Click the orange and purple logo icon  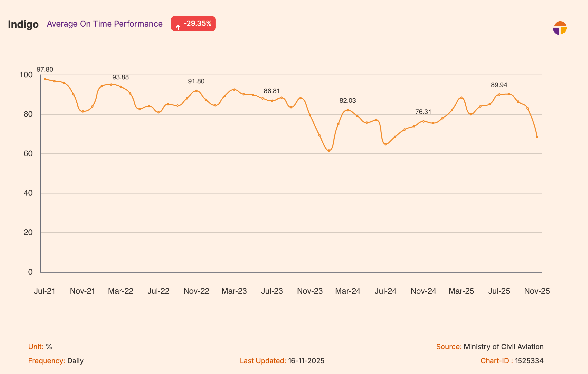tap(560, 28)
